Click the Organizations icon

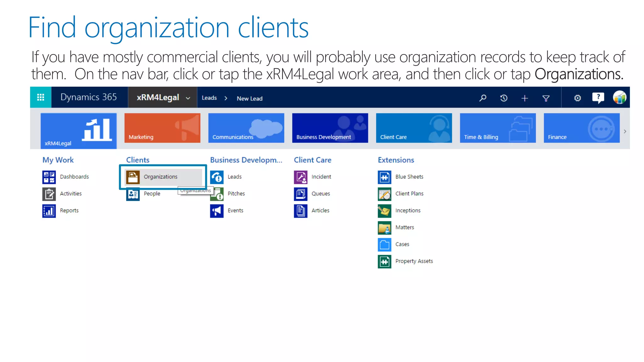point(133,177)
